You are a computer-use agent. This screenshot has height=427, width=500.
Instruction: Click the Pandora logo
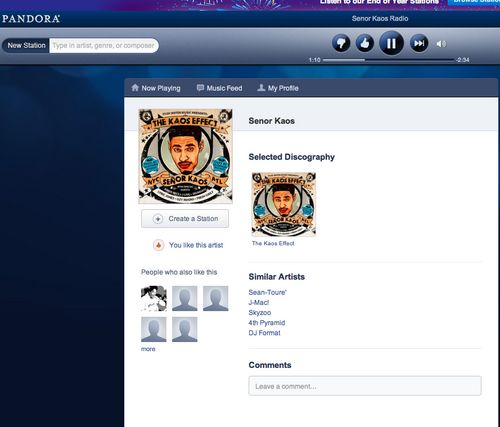click(x=31, y=19)
